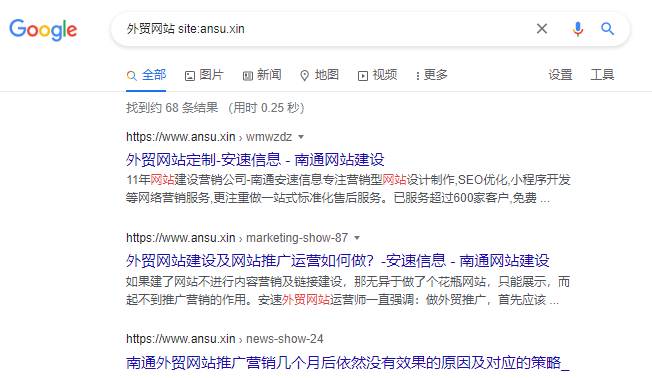Expand the dropdown arrow beside wmwzdz URL
This screenshot has width=652, height=378.
tap(301, 137)
